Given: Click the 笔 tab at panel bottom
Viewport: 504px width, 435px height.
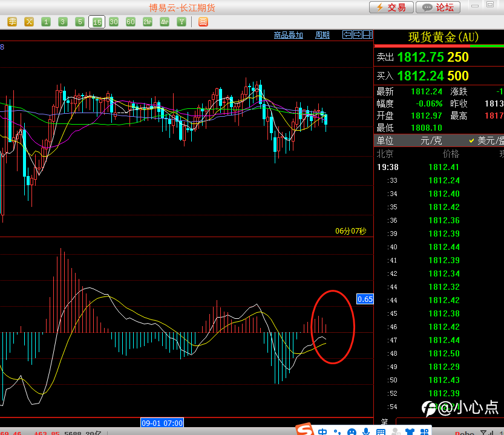Looking at the screenshot, I should (384, 422).
